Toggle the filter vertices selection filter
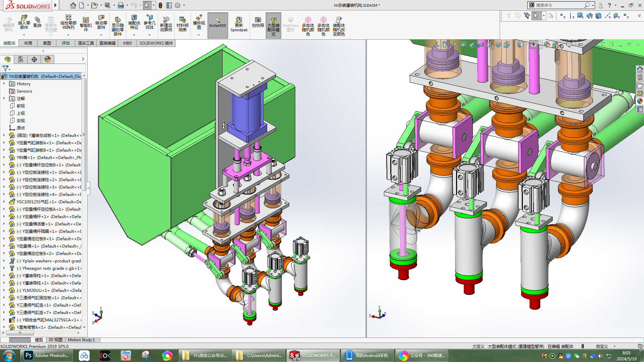Viewport: 644px width, 362px height. point(563,16)
